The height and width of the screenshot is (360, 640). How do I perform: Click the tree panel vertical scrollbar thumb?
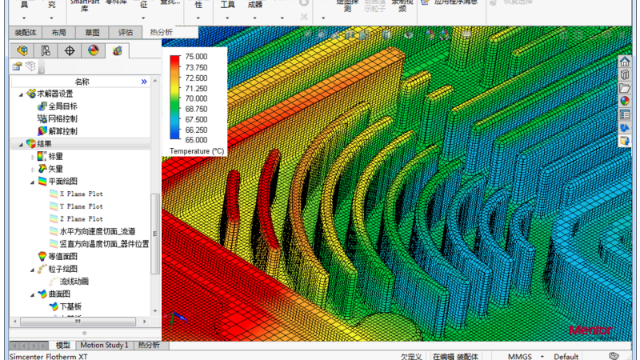coord(155,233)
